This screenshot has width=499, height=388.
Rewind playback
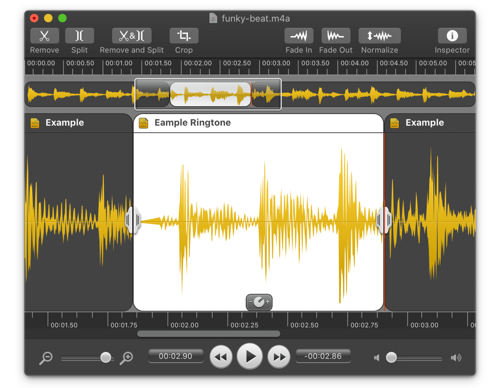[x=221, y=357]
